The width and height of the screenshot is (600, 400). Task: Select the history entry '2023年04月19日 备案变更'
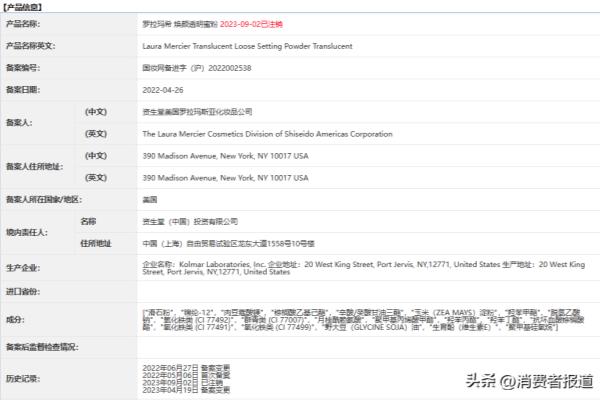pyautogui.click(x=186, y=390)
